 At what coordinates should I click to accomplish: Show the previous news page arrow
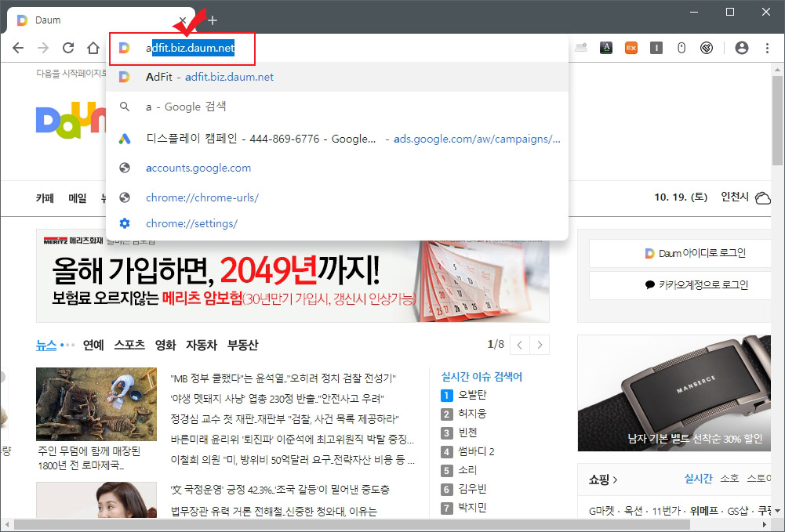(520, 345)
